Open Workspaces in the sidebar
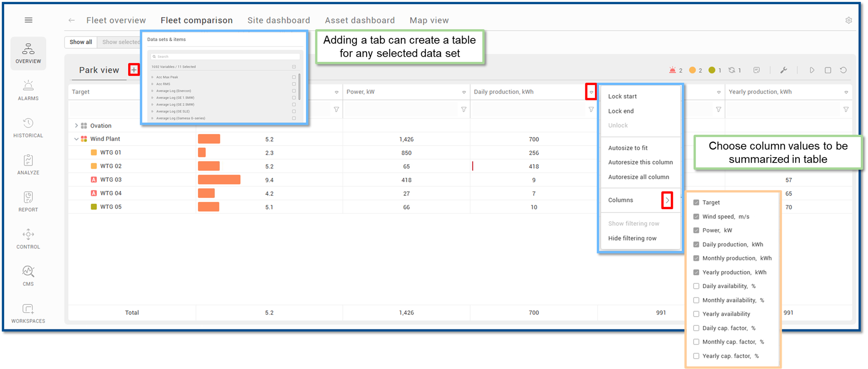 tap(28, 313)
